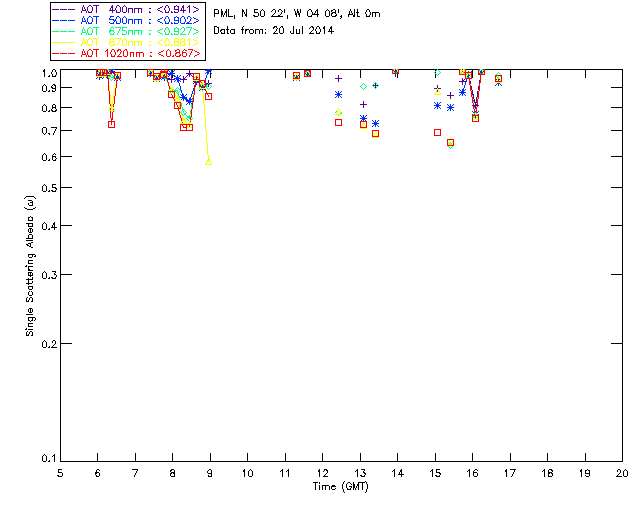Click the AOT 675nm legend entry
The height and width of the screenshot is (512, 640).
pos(127,31)
